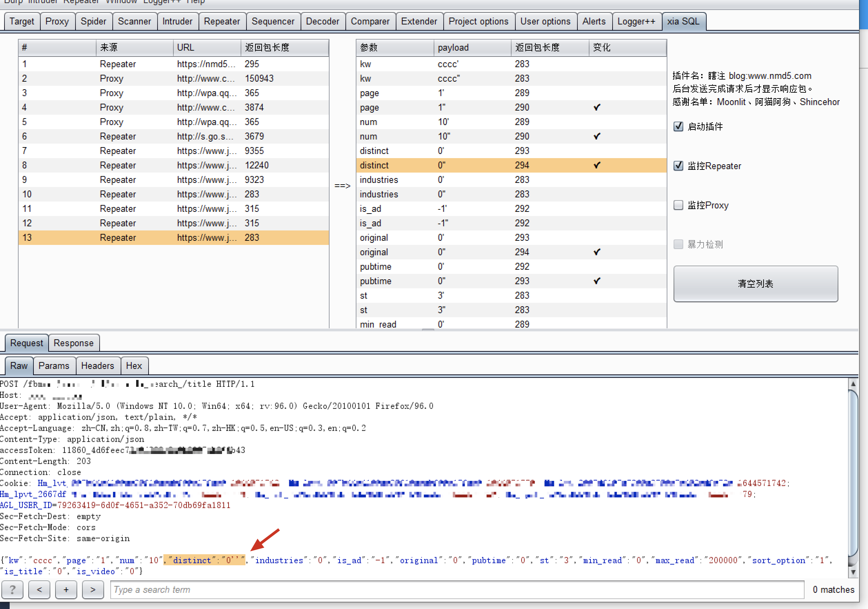Click the request pane scrollbar down arrow

[x=853, y=572]
